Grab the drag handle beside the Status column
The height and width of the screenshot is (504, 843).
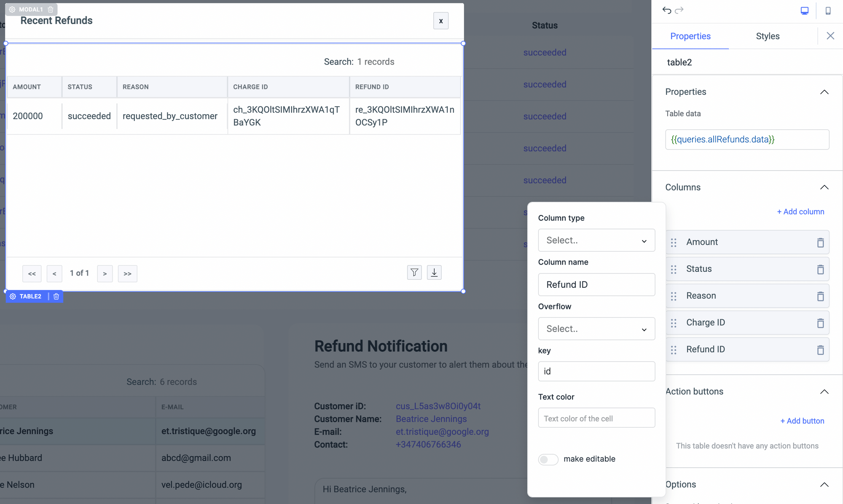(673, 269)
